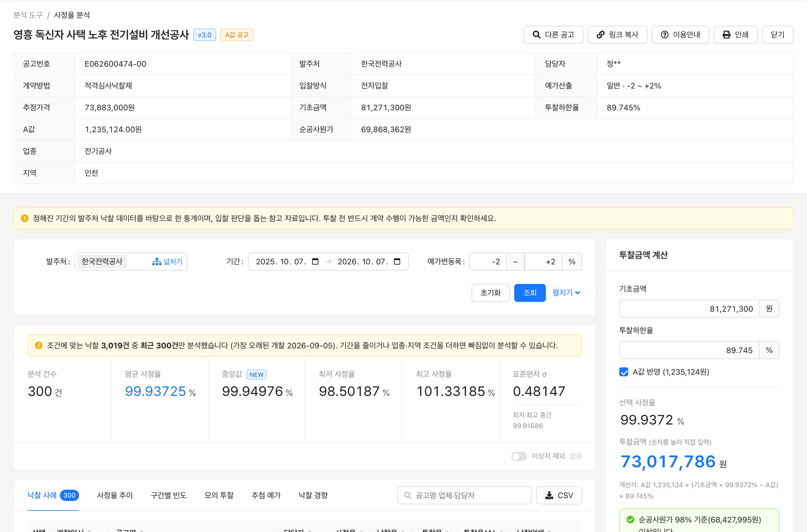
Task: Click the NEW badge beside 중앙값
Action: (x=256, y=375)
